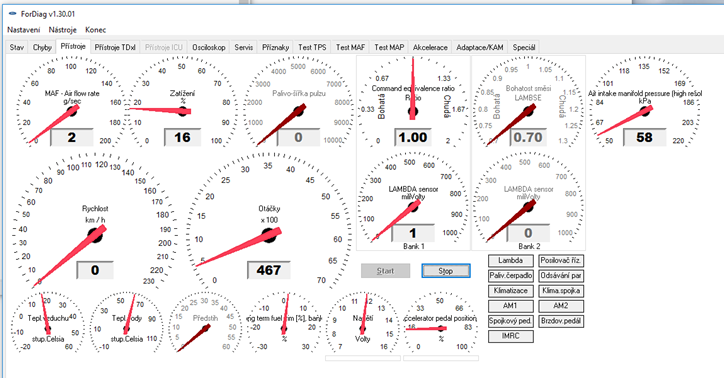
Task: Click the MAF air flow rate gauge
Action: [x=71, y=102]
